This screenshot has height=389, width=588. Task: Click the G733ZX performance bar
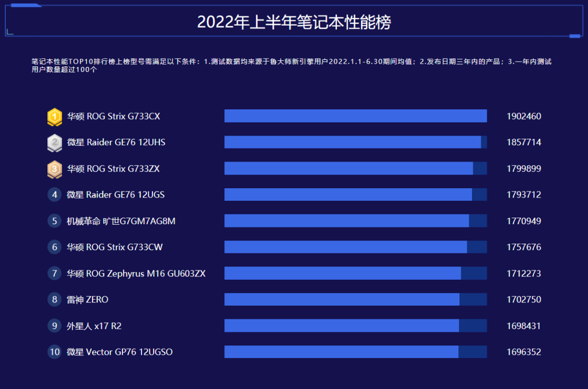(x=356, y=169)
